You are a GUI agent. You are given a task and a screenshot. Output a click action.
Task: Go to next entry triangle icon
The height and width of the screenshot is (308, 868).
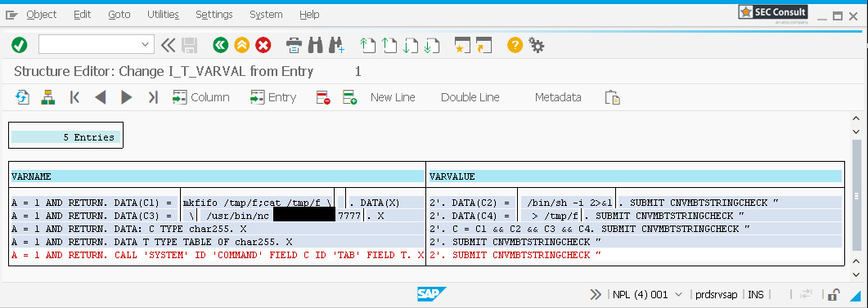click(x=127, y=98)
